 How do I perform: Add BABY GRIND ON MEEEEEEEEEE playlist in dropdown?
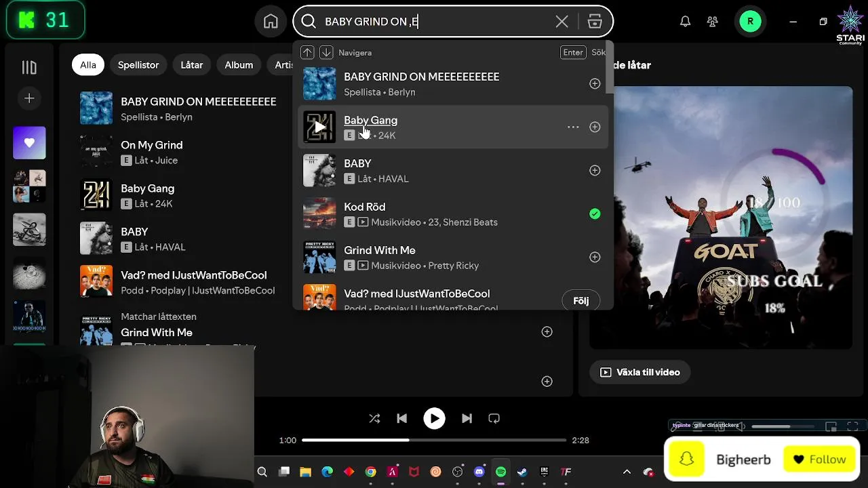click(x=595, y=83)
